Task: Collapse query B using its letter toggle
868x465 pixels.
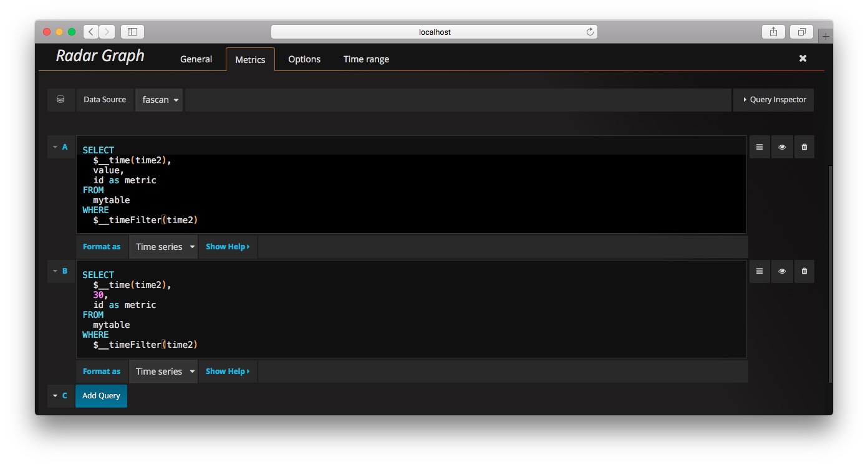Action: [x=61, y=271]
